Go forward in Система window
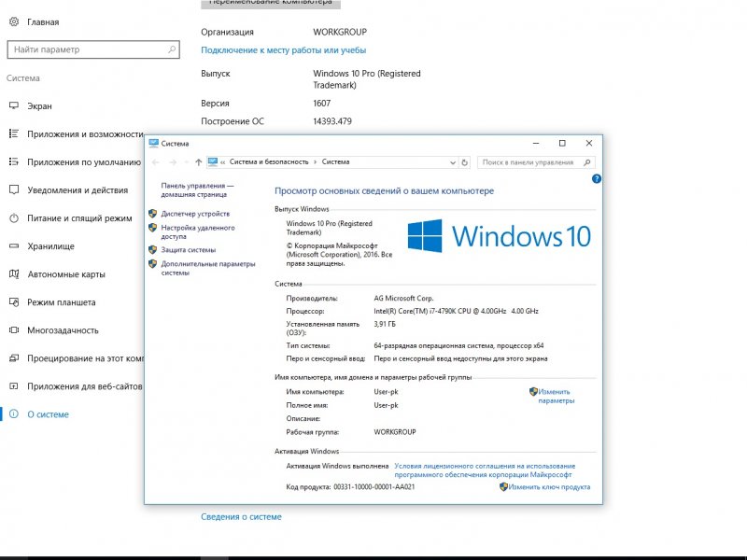The width and height of the screenshot is (747, 560). pos(173,162)
